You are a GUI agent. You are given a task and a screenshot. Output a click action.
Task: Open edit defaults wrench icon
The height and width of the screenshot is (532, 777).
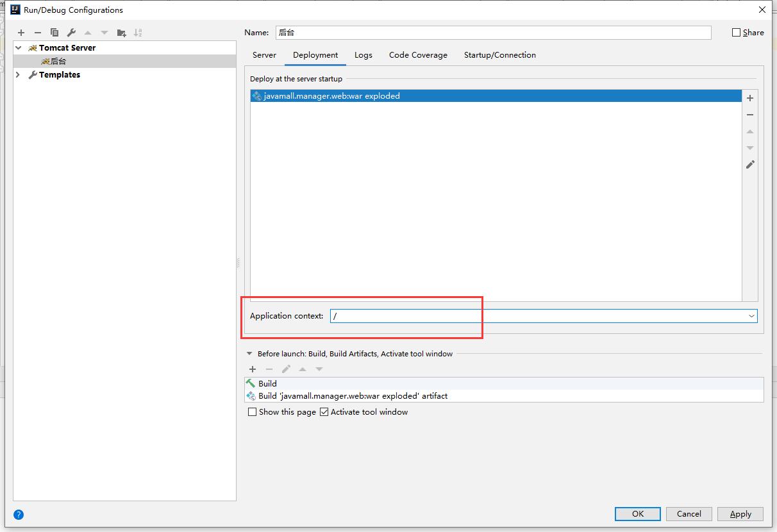click(x=71, y=33)
